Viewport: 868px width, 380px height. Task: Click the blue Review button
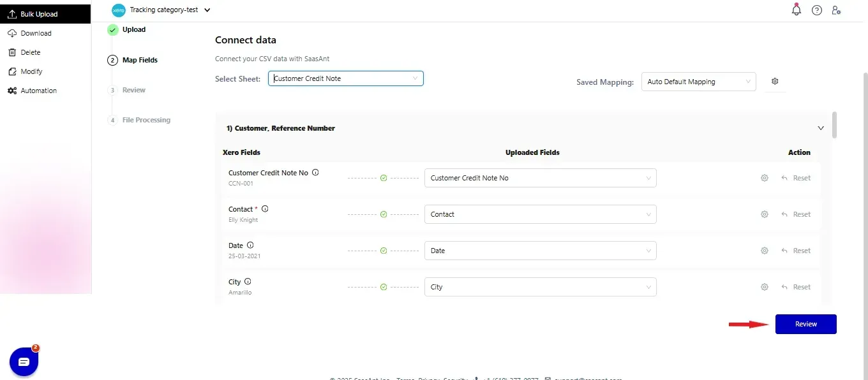(x=805, y=324)
